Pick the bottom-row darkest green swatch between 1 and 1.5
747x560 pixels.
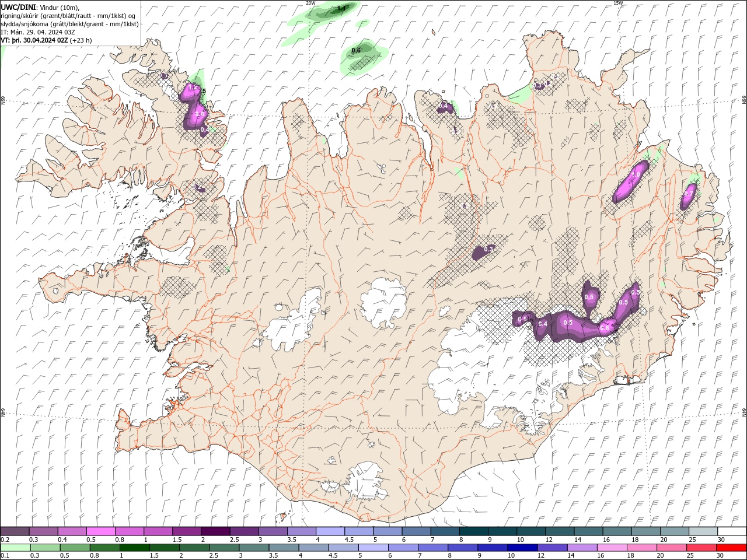(136, 548)
